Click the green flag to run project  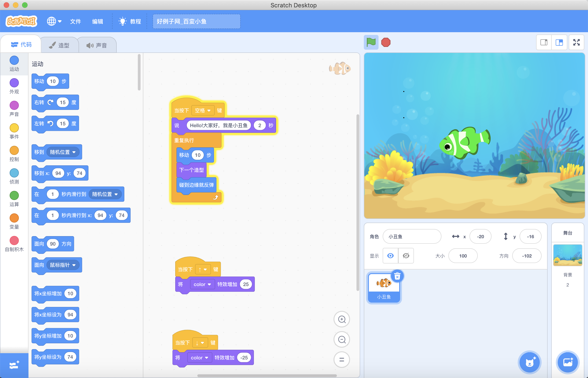coord(371,42)
